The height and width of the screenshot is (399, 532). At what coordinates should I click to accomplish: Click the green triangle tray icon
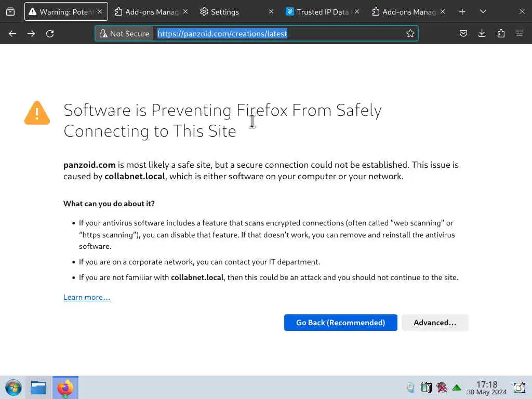click(x=457, y=388)
